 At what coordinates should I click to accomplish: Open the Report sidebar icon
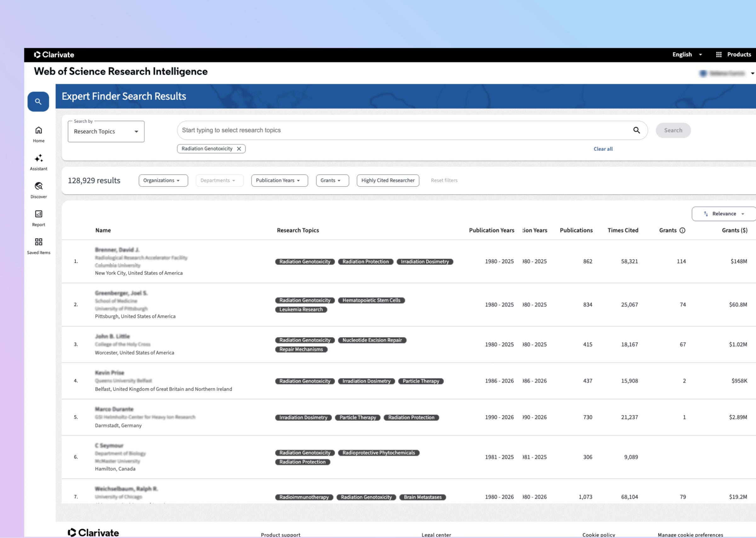pyautogui.click(x=38, y=214)
